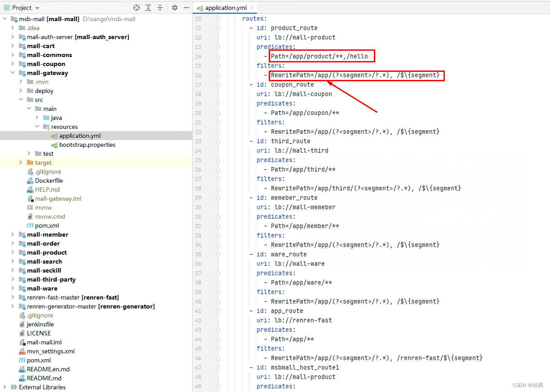
Task: Click the text 'uri: lb://mall-coupon'
Action: [x=294, y=94]
